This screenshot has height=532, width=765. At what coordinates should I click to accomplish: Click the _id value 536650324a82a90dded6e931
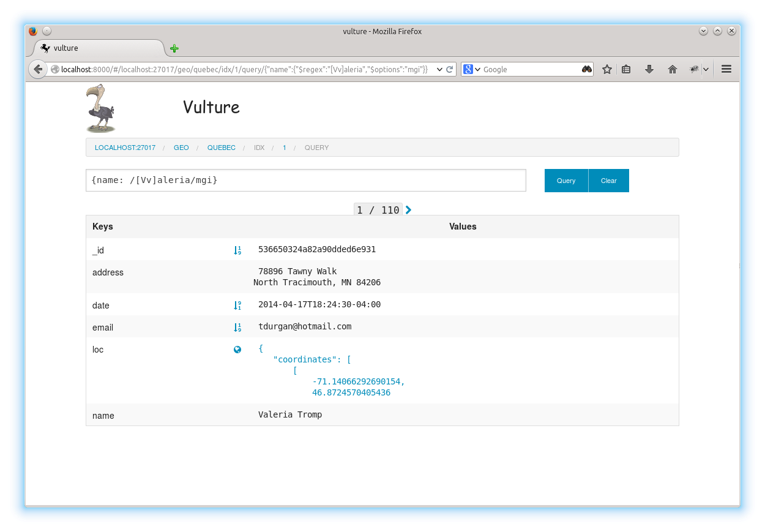pos(317,249)
